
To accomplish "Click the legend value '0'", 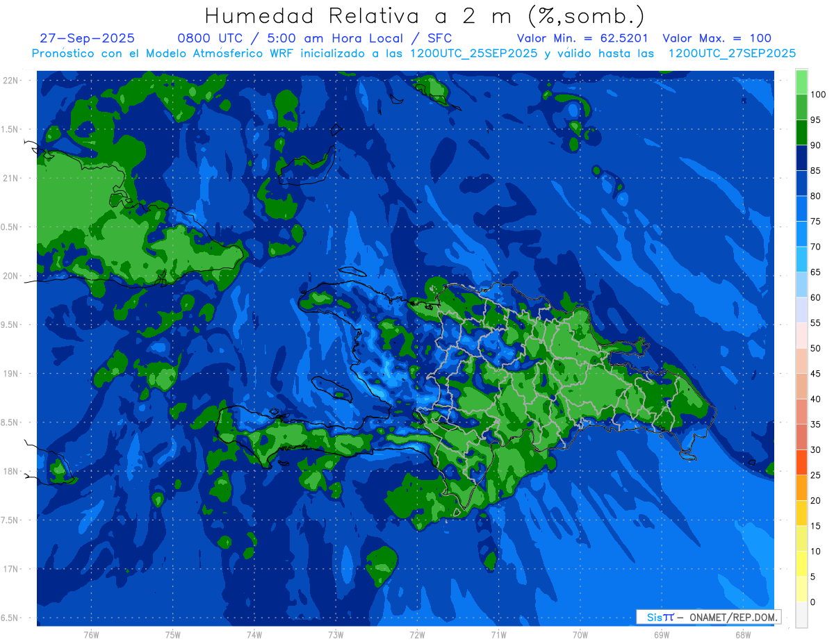I will (x=813, y=602).
